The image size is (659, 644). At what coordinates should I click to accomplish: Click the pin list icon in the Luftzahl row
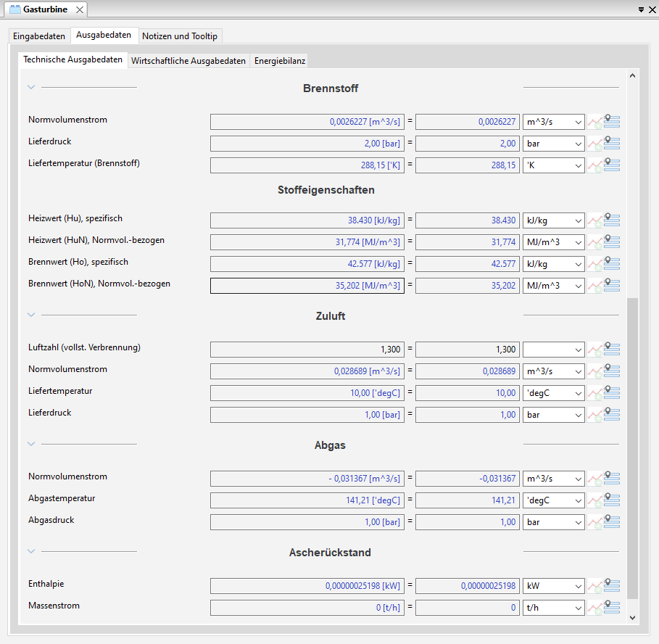pos(612,349)
